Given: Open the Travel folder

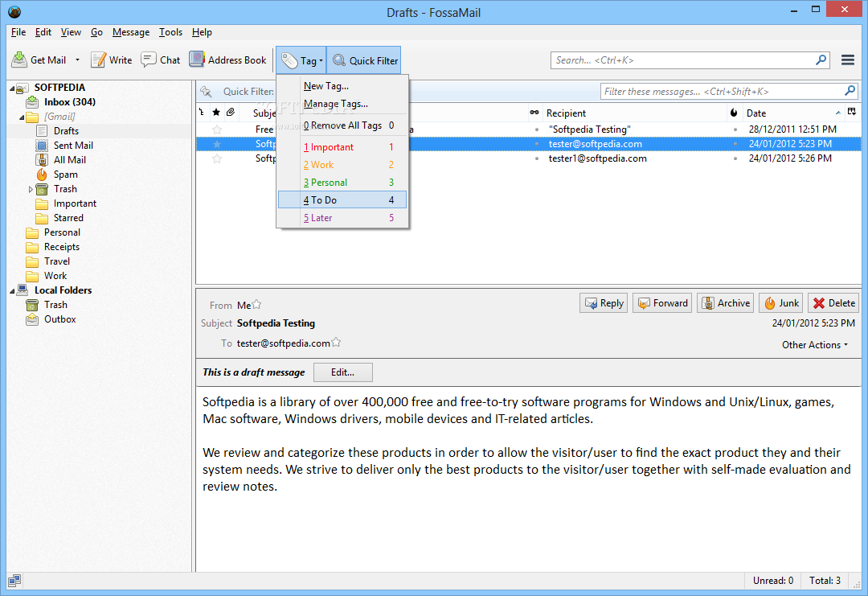Looking at the screenshot, I should pos(57,261).
